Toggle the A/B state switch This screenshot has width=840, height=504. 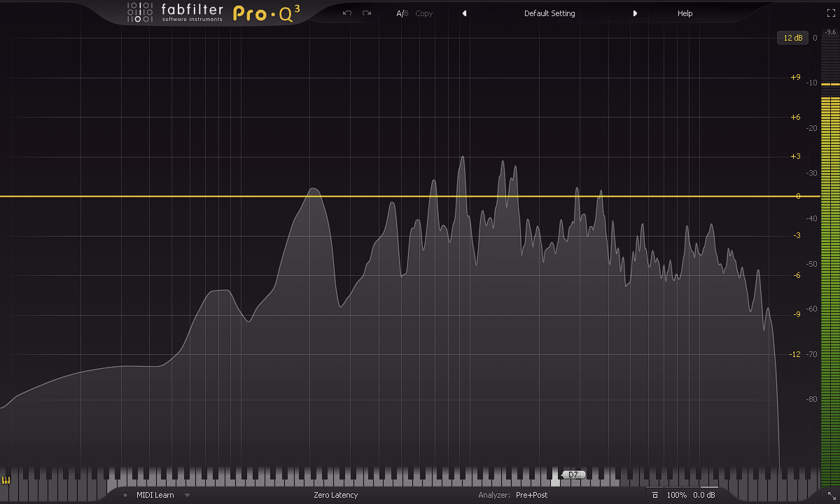click(x=402, y=13)
